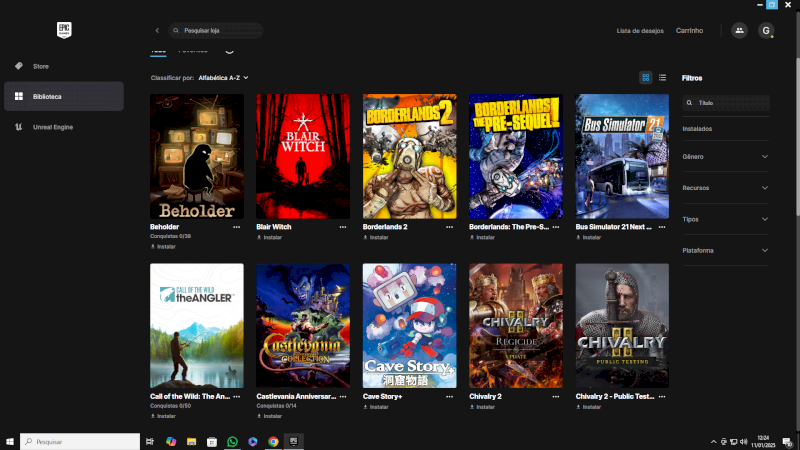Click the taskbar Pesquisar search box
Image resolution: width=800 pixels, height=450 pixels.
coord(80,441)
